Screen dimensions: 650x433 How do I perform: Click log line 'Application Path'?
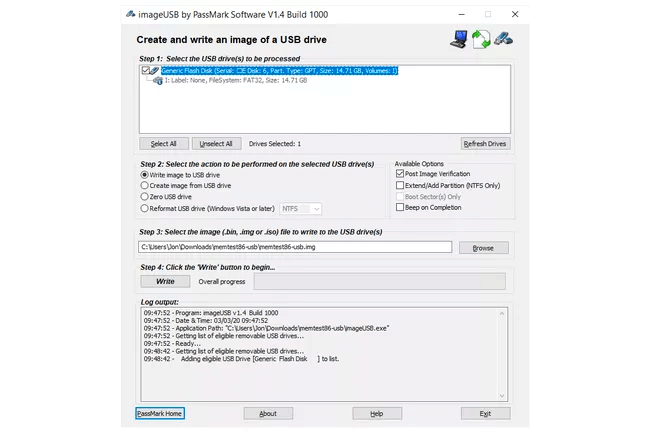[267, 328]
